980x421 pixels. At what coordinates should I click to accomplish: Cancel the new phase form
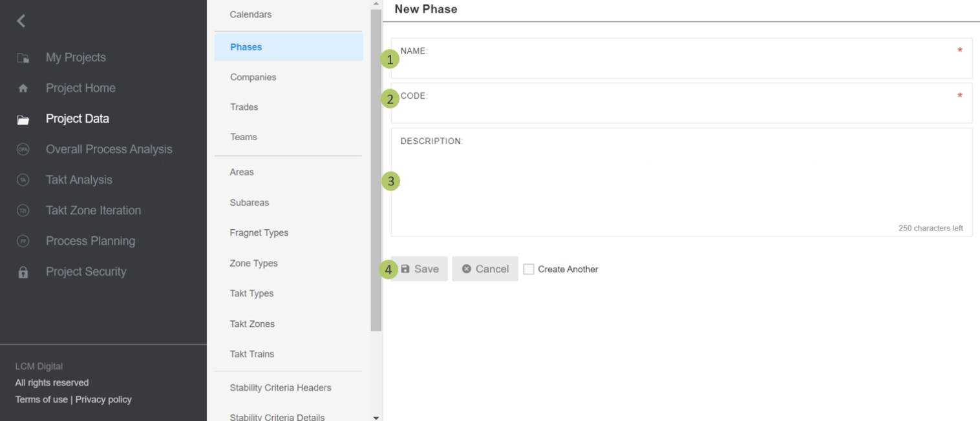[485, 269]
